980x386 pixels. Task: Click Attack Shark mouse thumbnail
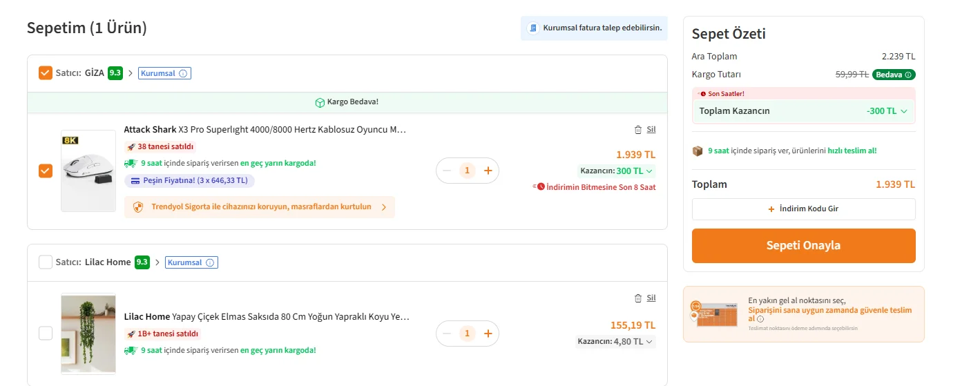(88, 171)
